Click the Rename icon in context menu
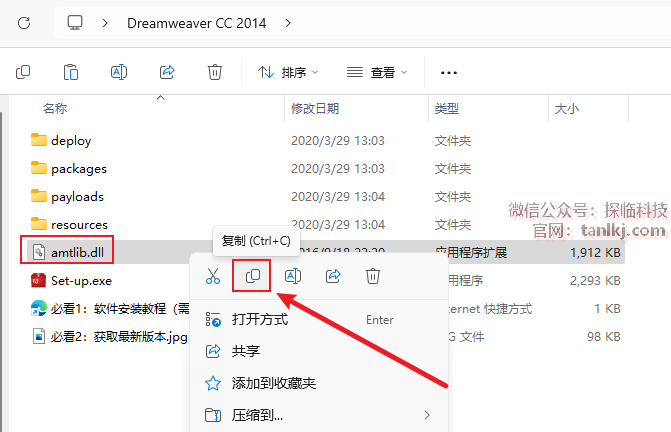 point(293,276)
